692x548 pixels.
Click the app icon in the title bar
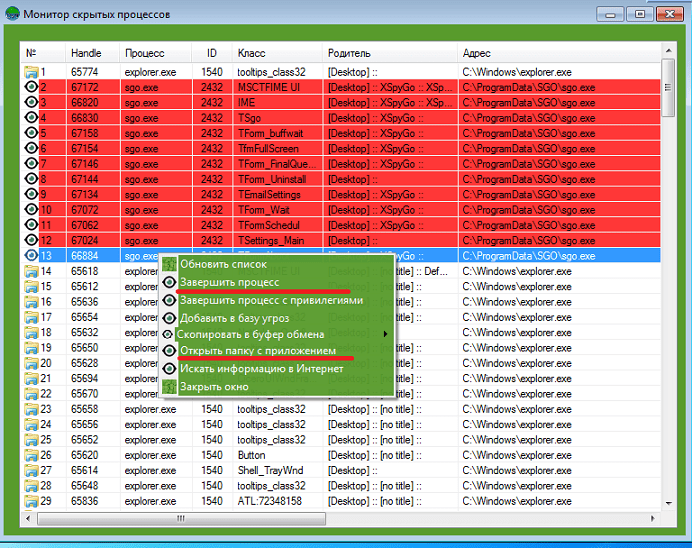pos(12,14)
